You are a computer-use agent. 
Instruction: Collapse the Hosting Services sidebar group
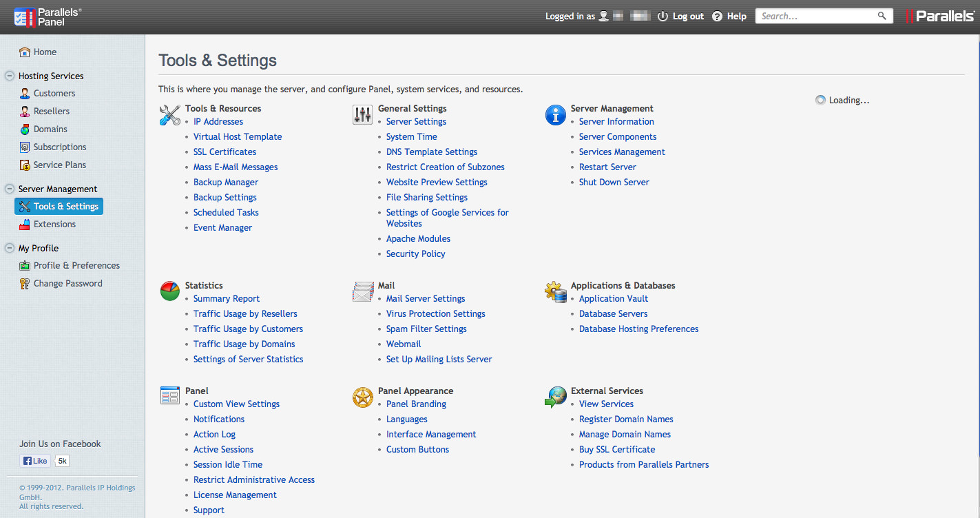coord(10,76)
